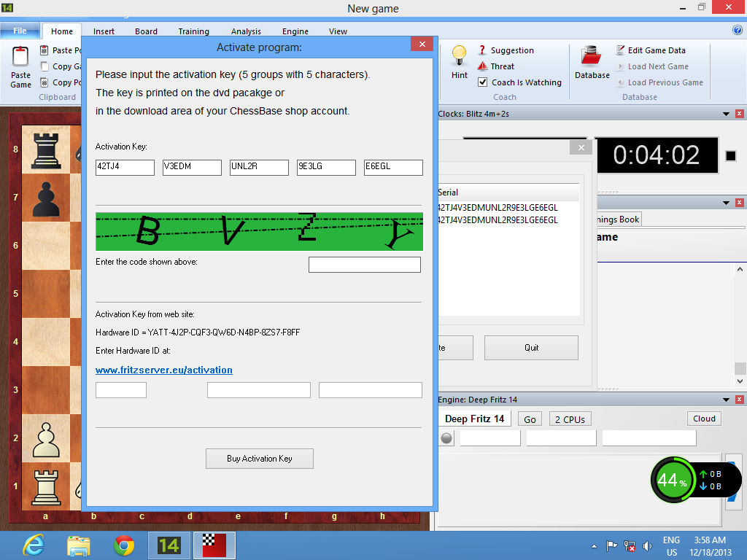Click the activation key field UNL2R
Viewport: 747px width, 560px height.
coord(259,167)
